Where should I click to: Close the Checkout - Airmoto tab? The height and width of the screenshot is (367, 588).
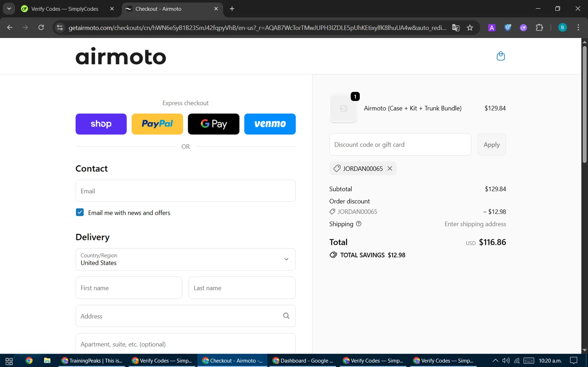[216, 9]
